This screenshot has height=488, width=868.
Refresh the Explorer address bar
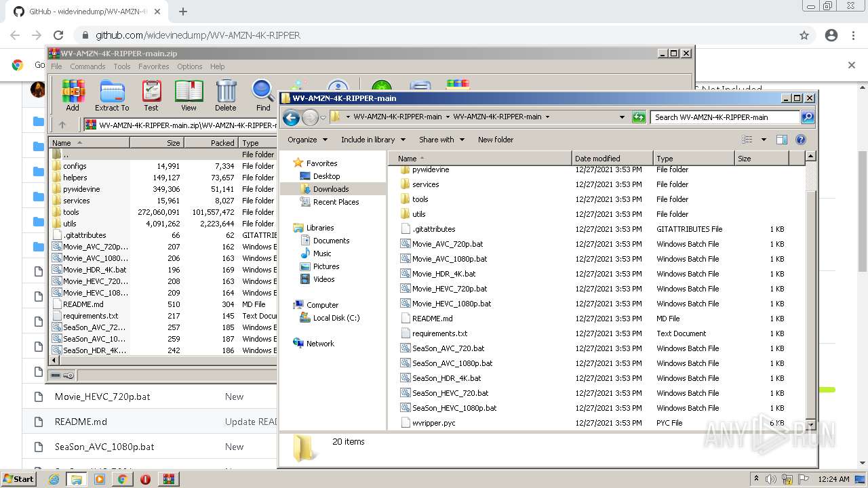click(639, 117)
